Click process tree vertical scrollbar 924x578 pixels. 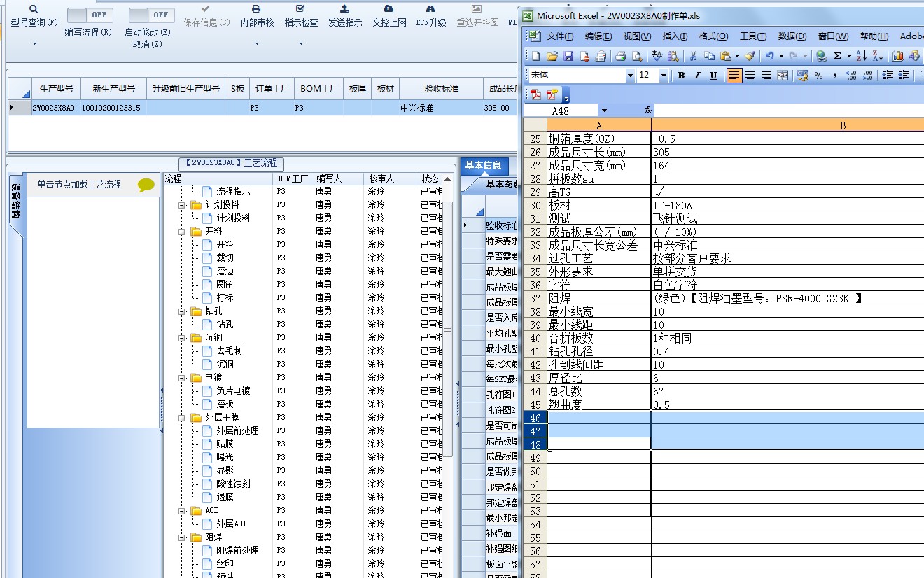pos(447,329)
